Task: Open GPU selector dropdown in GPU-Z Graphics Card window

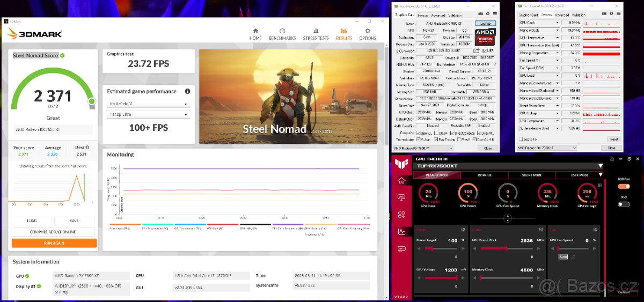Action: pos(423,148)
